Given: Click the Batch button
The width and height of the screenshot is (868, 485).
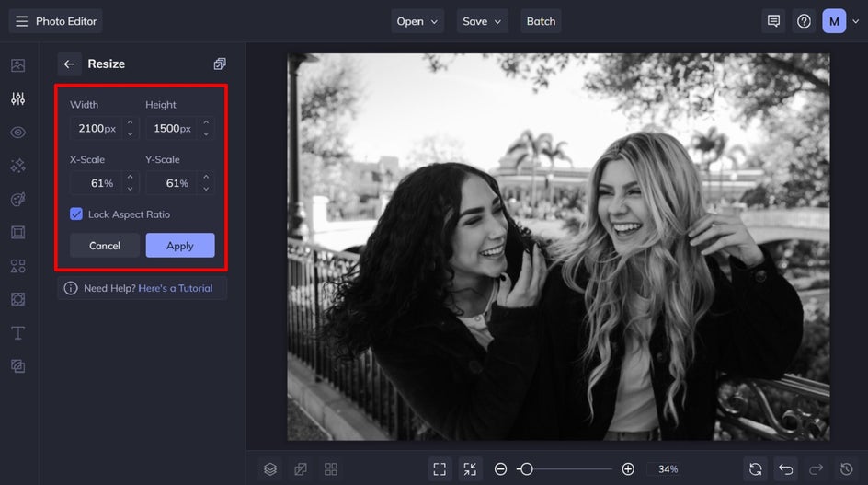Looking at the screenshot, I should (x=541, y=21).
